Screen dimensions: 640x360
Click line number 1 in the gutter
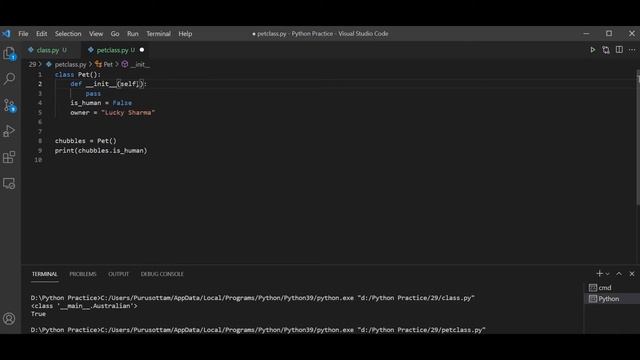40,74
